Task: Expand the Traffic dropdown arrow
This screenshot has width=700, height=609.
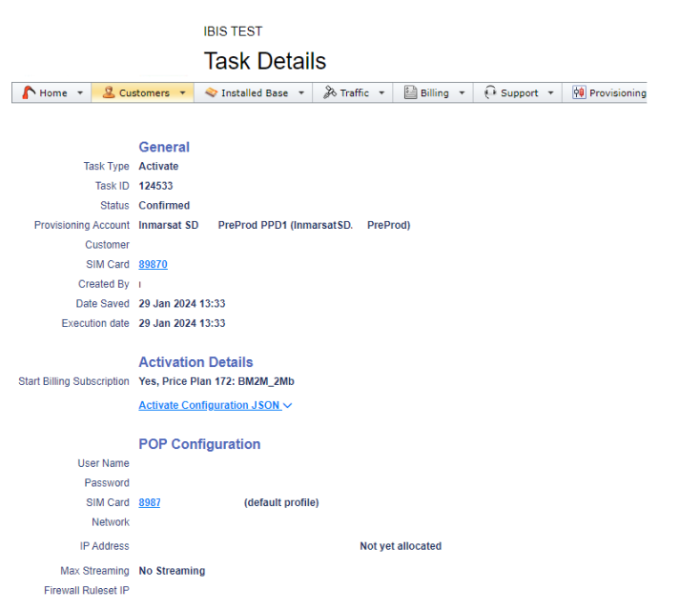Action: pos(381,93)
